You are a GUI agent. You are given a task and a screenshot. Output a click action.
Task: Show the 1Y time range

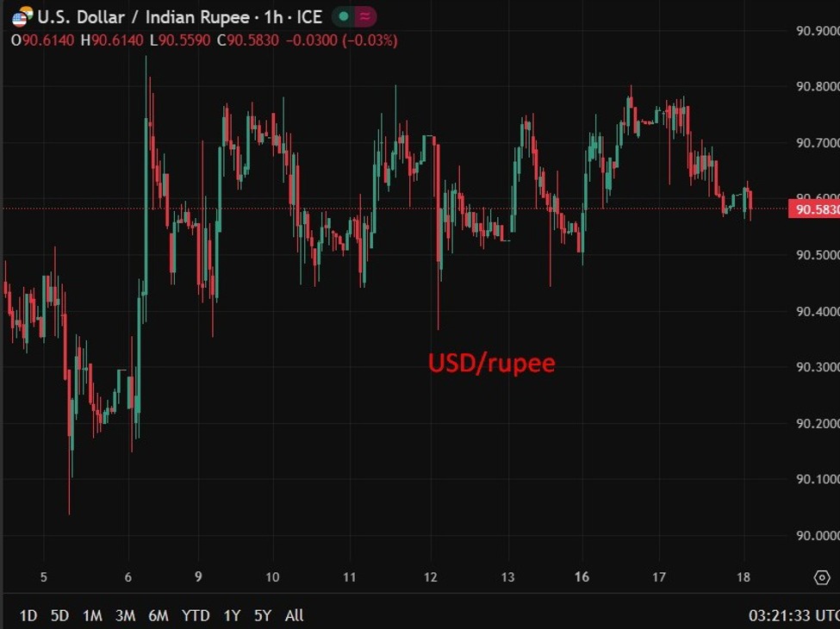[x=232, y=615]
